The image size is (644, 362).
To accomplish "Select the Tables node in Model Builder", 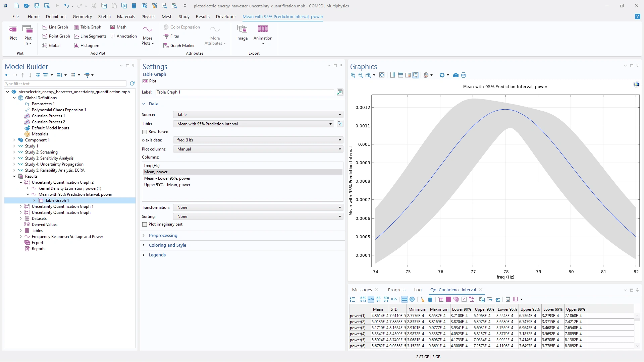I will (37, 231).
